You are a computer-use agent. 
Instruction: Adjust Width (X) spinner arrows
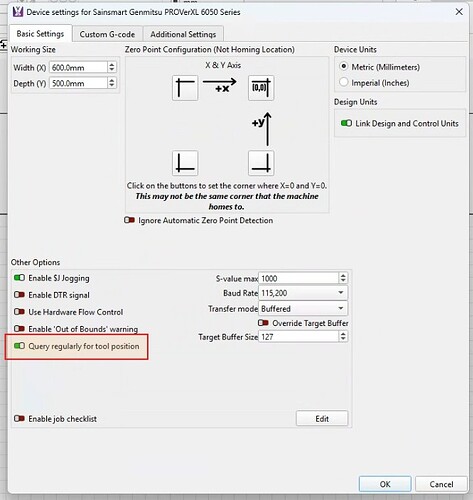[112, 67]
